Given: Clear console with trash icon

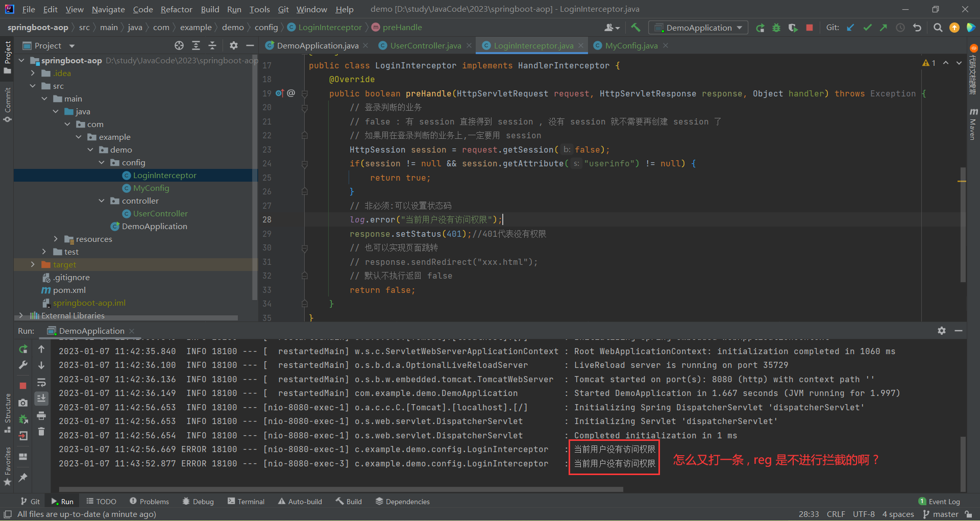Looking at the screenshot, I should (41, 432).
